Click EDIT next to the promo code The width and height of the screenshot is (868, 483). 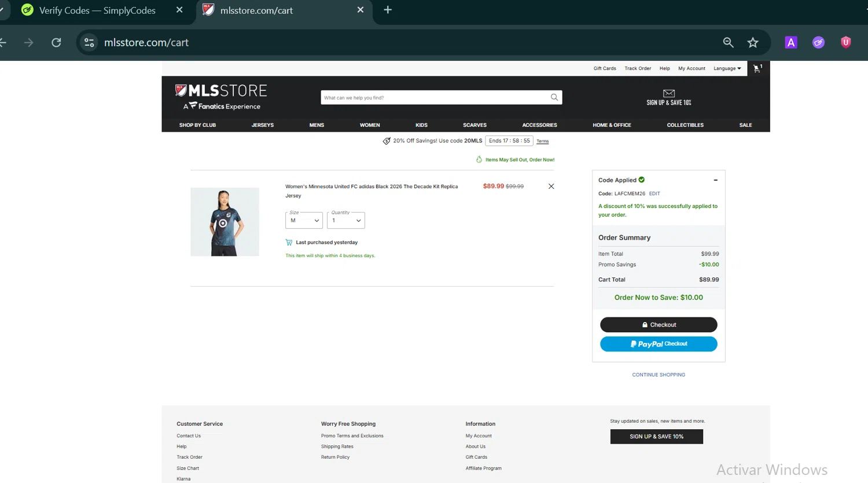click(654, 193)
